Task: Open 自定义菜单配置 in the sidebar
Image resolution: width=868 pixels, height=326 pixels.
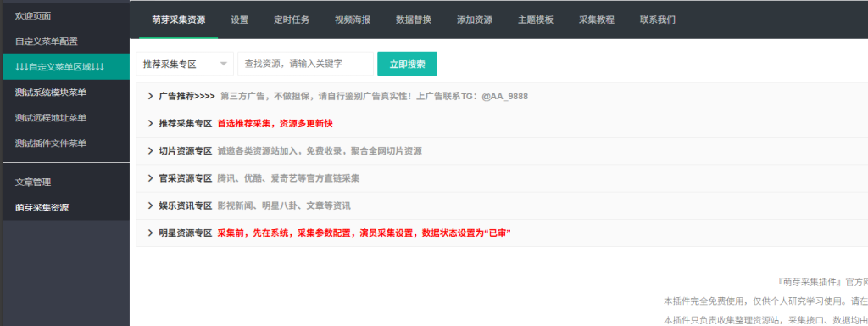Action: point(65,42)
